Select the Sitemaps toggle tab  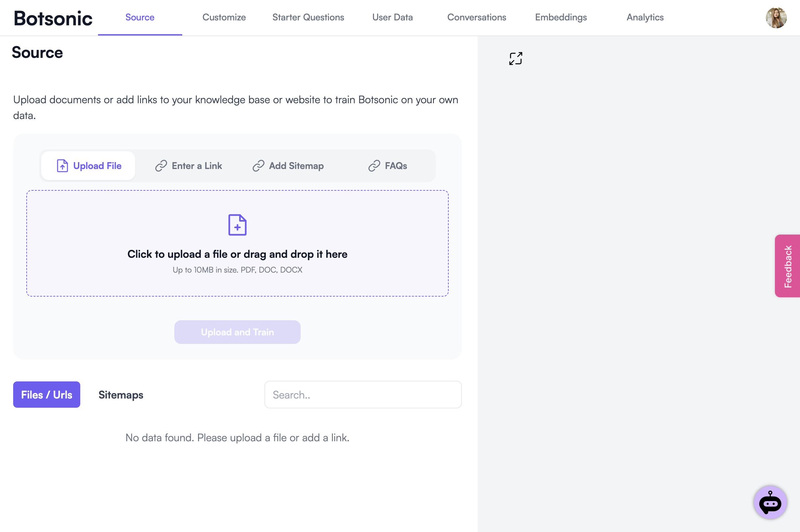click(x=121, y=394)
